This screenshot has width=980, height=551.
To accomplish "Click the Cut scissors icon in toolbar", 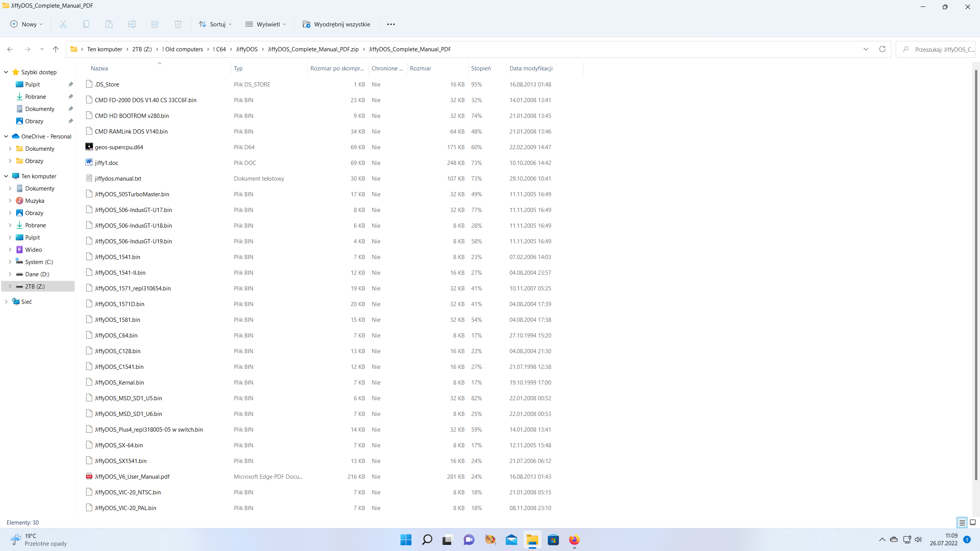I will (63, 24).
